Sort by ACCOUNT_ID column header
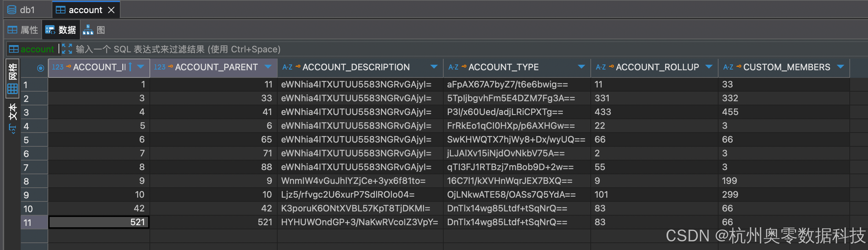Image resolution: width=868 pixels, height=250 pixels. tap(99, 67)
